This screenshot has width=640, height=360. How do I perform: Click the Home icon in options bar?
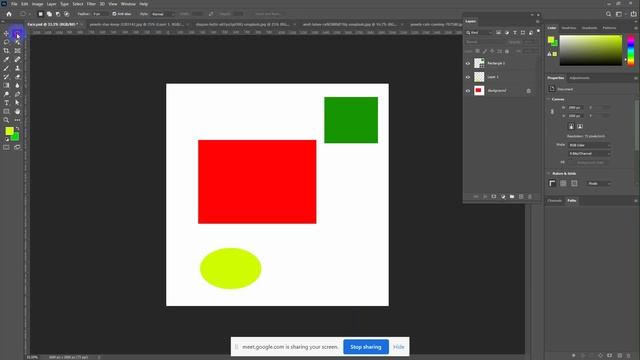[x=9, y=14]
